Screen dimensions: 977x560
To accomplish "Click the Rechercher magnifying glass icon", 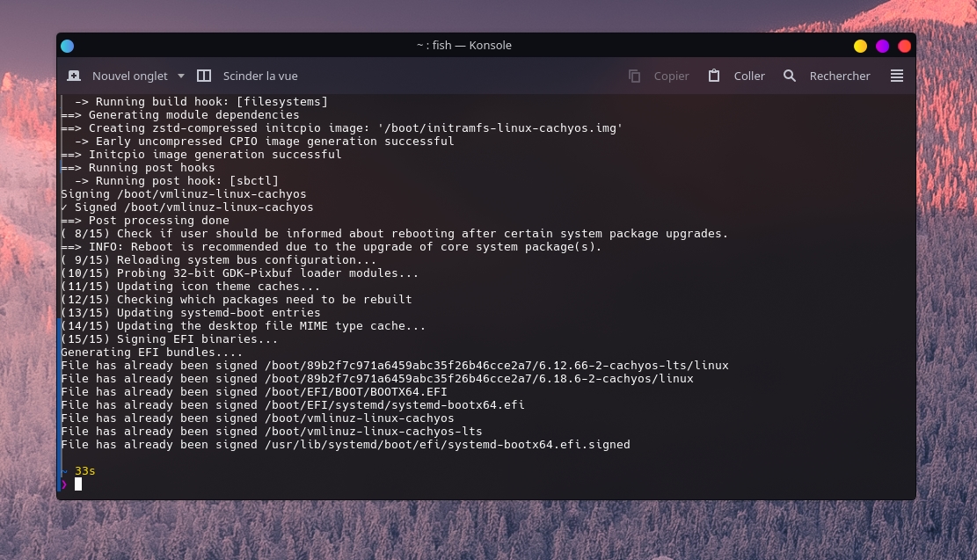I will 790,76.
